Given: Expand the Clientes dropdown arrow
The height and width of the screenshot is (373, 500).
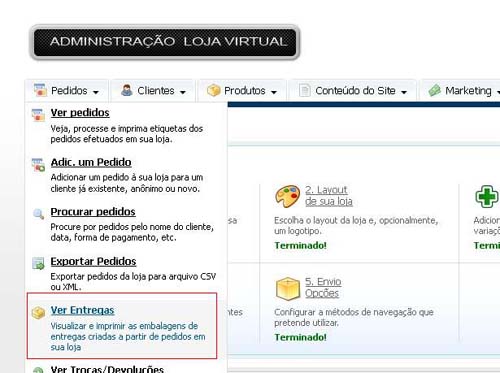Looking at the screenshot, I should [x=183, y=92].
